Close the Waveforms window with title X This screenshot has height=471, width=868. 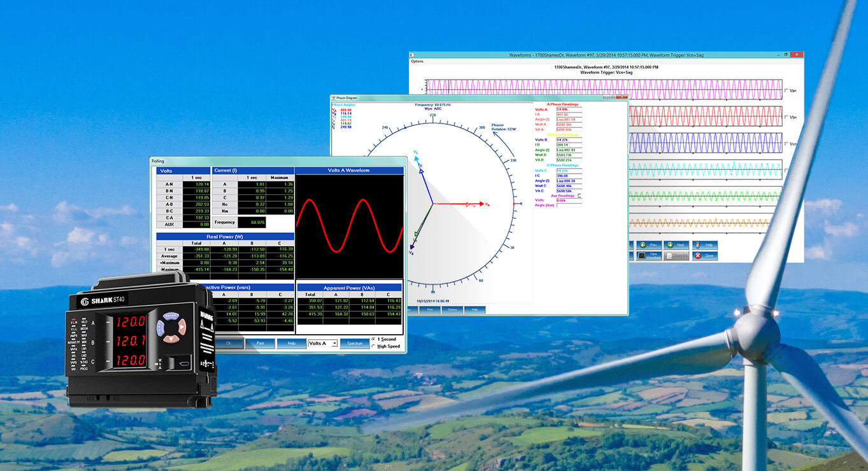pyautogui.click(x=797, y=55)
